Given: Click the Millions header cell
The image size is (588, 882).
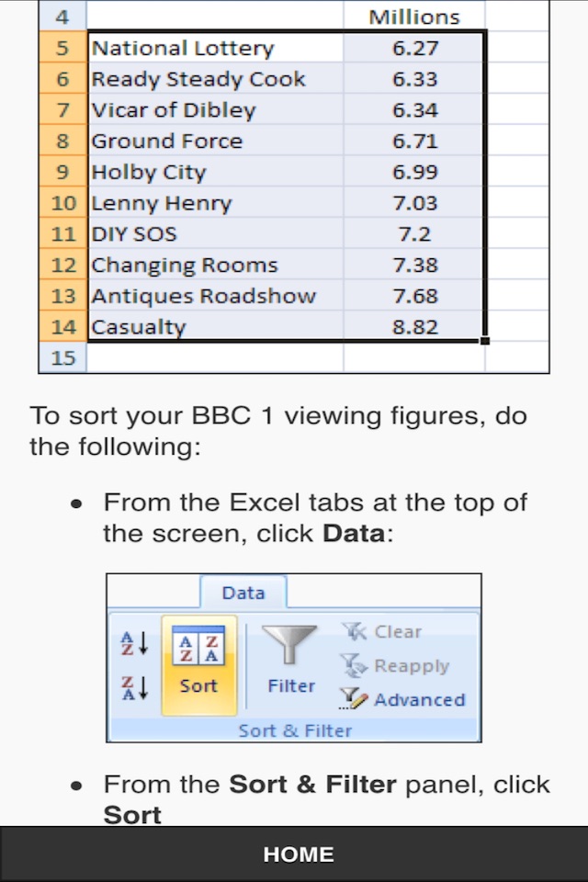Looking at the screenshot, I should click(x=414, y=17).
